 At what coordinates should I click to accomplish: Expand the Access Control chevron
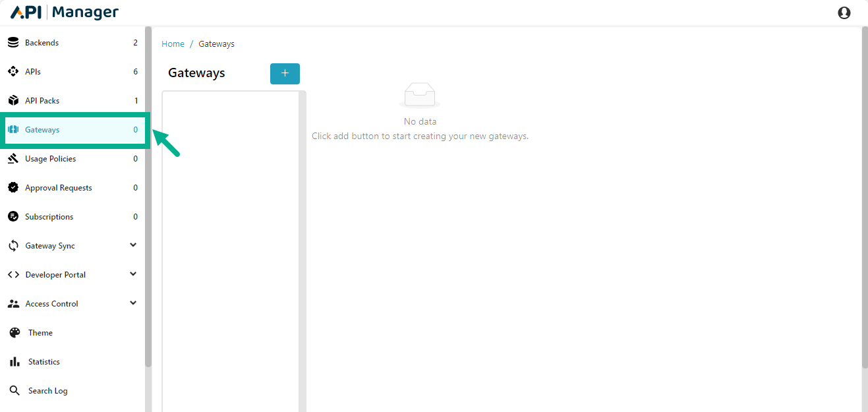pyautogui.click(x=133, y=303)
